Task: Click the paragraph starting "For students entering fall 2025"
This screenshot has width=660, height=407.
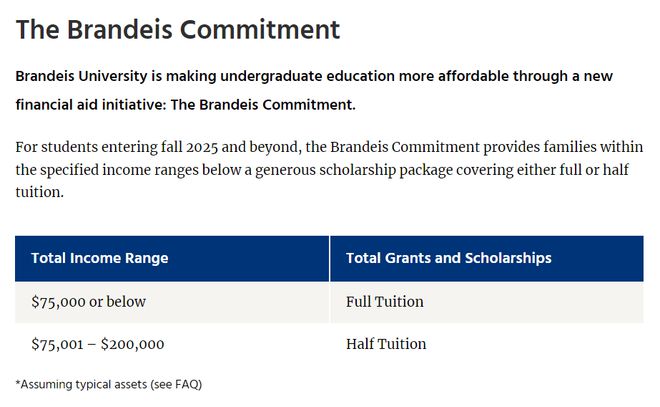Action: coord(329,170)
